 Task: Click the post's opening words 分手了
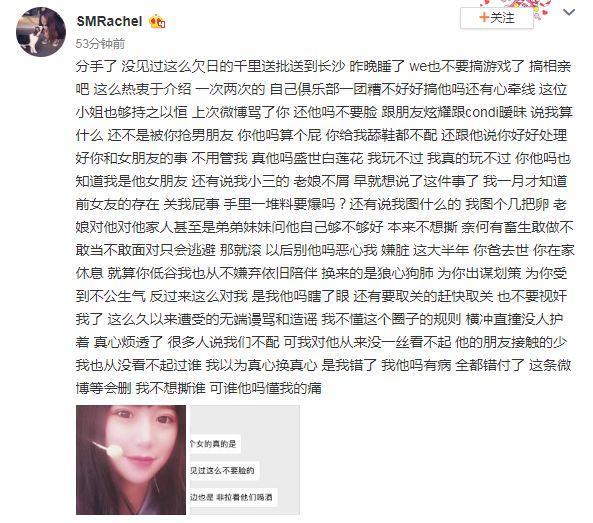pos(96,67)
